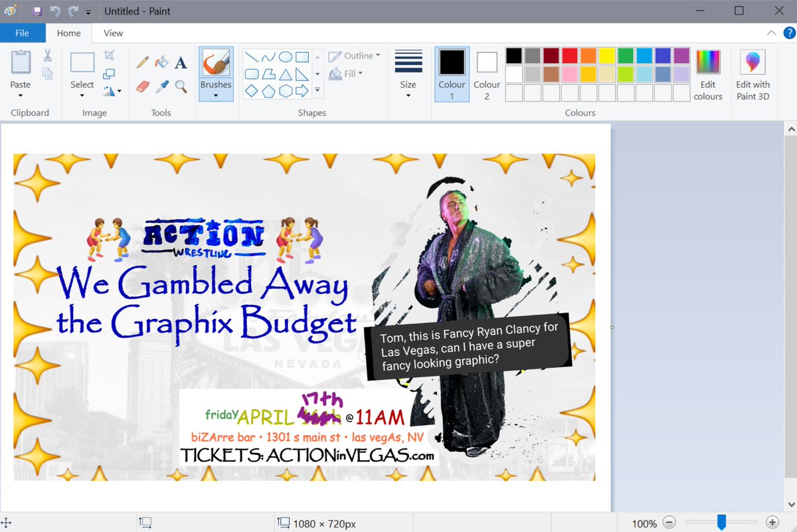
Task: Pick the green colour swatch
Action: 625,56
